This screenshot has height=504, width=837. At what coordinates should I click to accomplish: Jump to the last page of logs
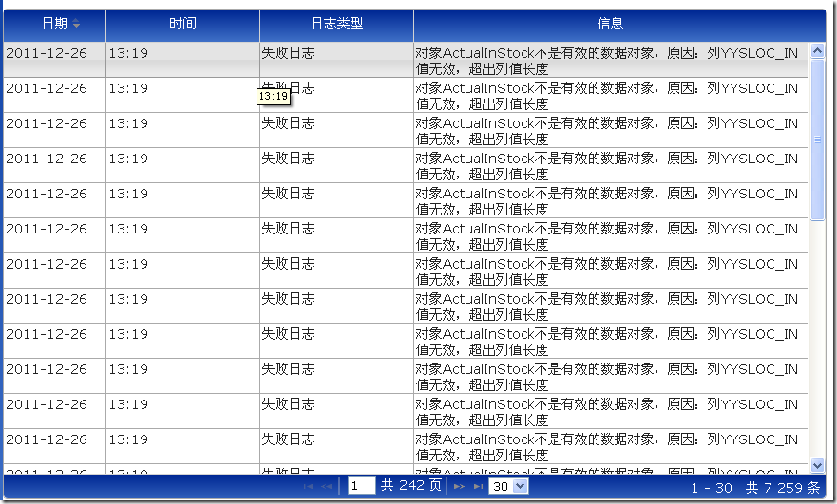coord(478,486)
